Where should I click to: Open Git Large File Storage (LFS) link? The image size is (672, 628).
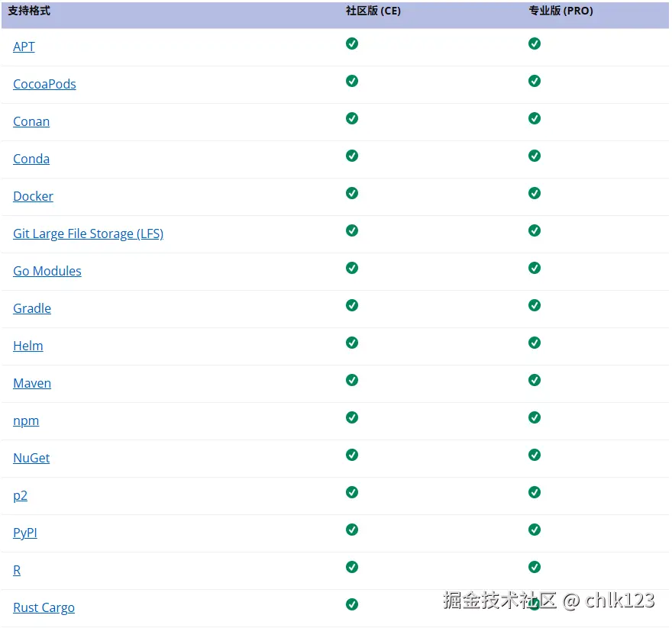[x=89, y=233]
